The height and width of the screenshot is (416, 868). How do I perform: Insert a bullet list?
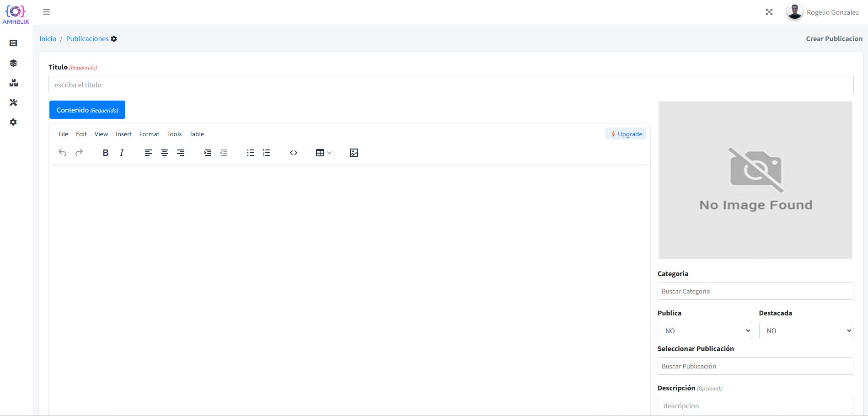click(x=251, y=153)
